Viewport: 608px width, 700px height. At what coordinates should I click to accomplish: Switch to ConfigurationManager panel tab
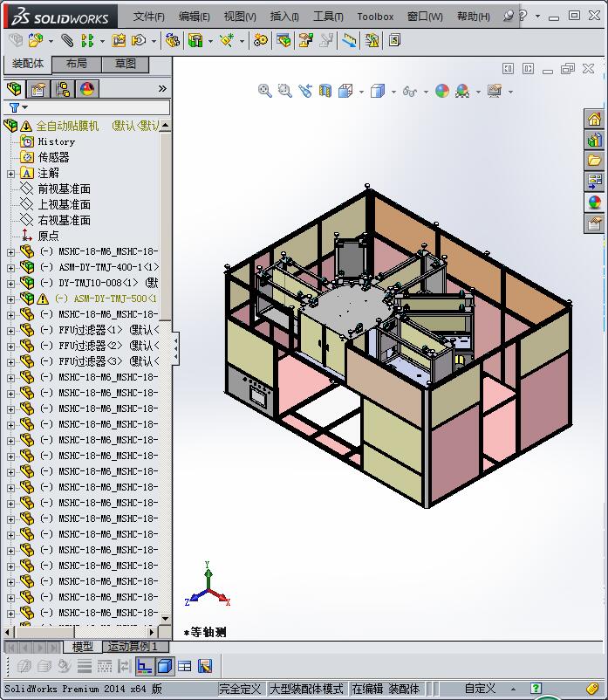coord(63,89)
